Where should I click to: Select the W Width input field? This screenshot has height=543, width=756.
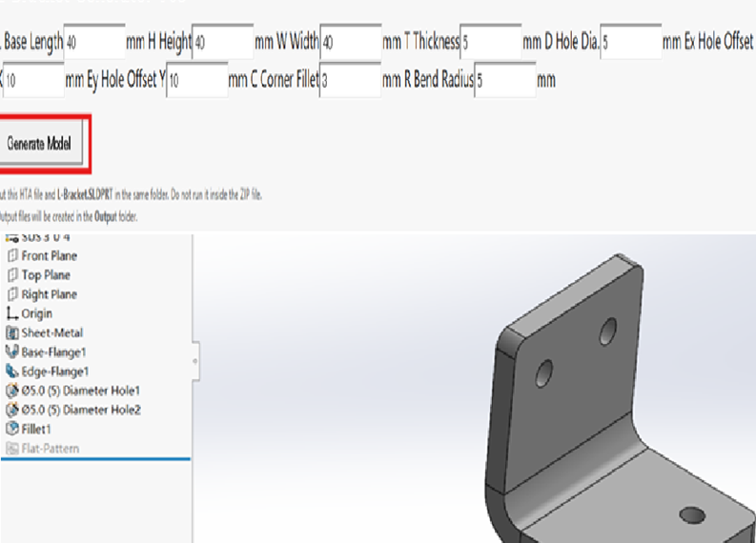coord(351,41)
